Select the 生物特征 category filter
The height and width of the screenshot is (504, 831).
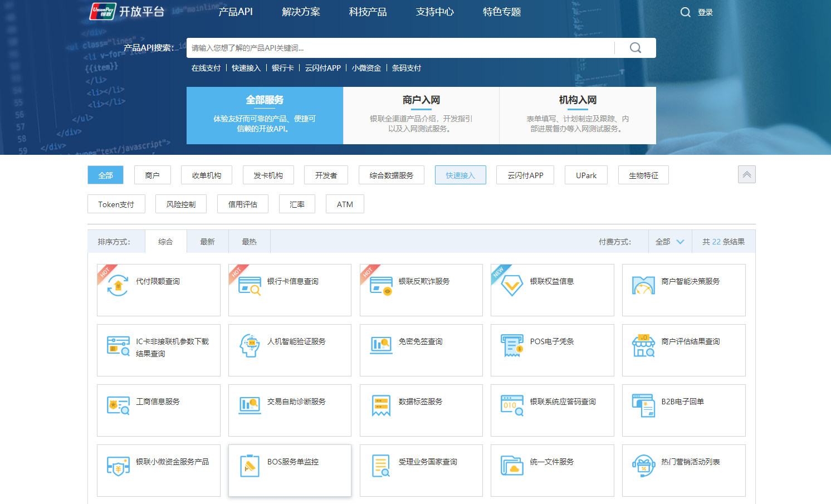coord(644,175)
